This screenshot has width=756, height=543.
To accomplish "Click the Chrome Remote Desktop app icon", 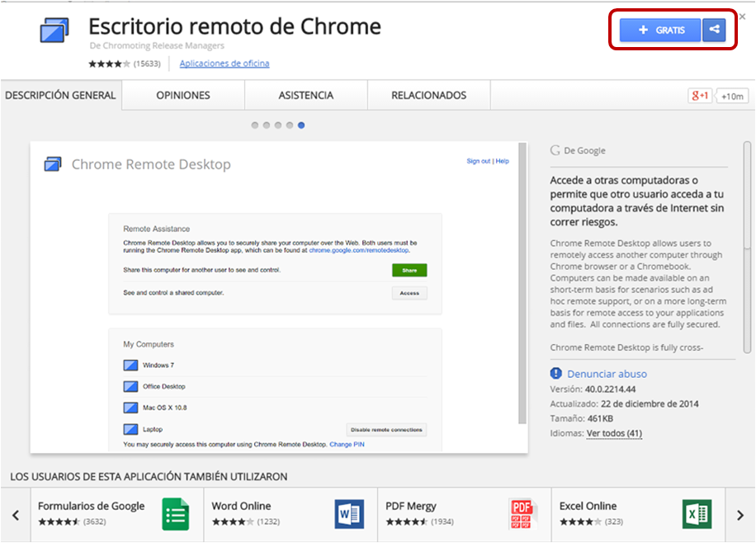I will (x=54, y=30).
